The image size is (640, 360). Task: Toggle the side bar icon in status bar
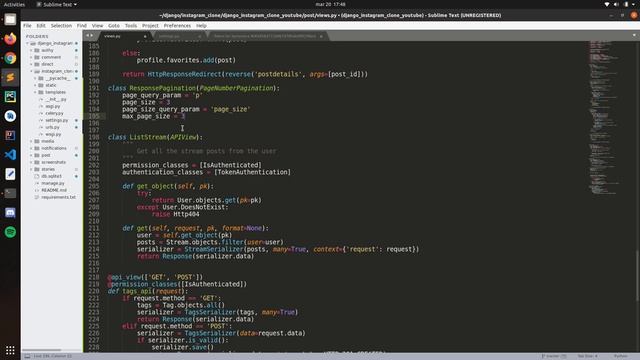pyautogui.click(x=27, y=356)
